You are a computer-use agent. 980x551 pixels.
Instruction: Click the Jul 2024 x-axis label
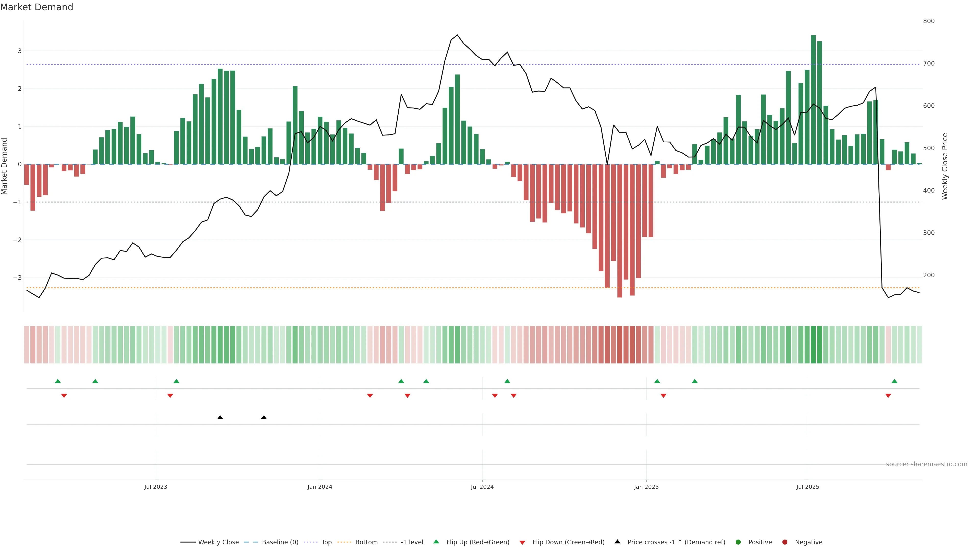click(x=482, y=487)
